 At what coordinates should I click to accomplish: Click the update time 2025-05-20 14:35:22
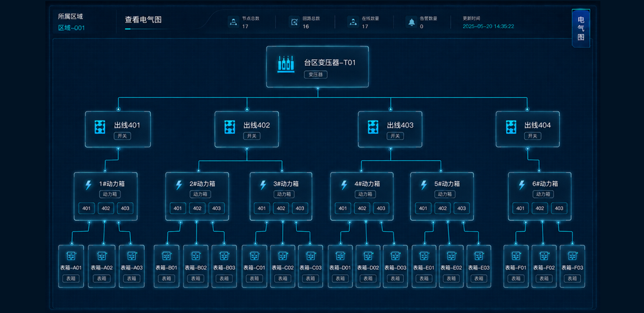(x=488, y=26)
